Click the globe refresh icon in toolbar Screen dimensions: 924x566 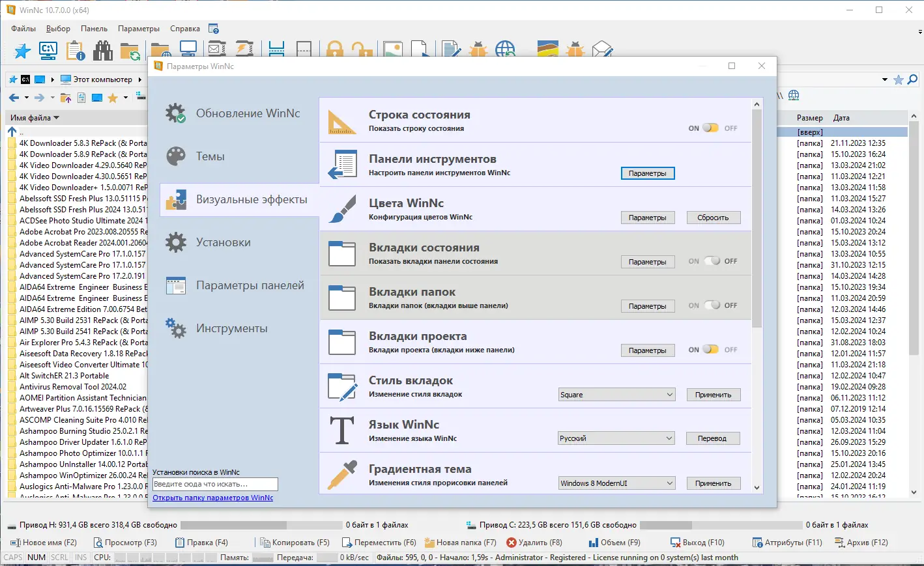(505, 50)
